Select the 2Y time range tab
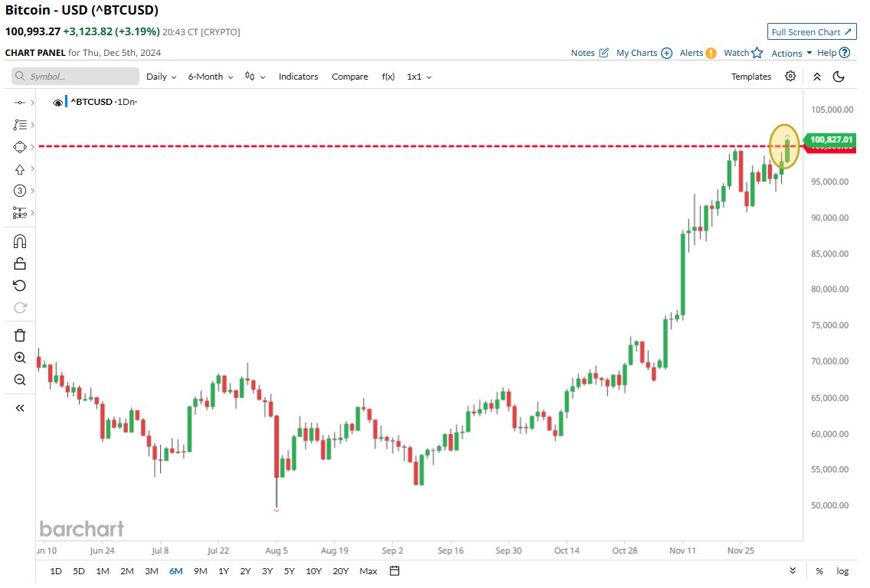 (x=245, y=571)
